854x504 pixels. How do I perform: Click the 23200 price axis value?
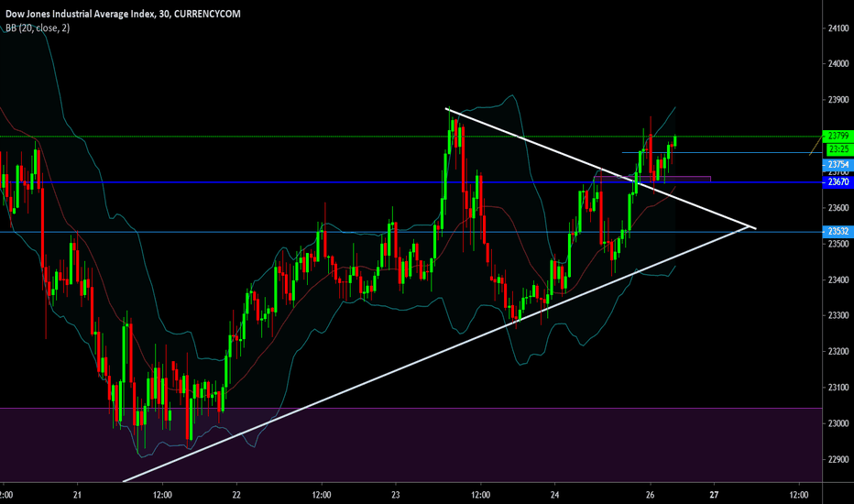point(838,352)
